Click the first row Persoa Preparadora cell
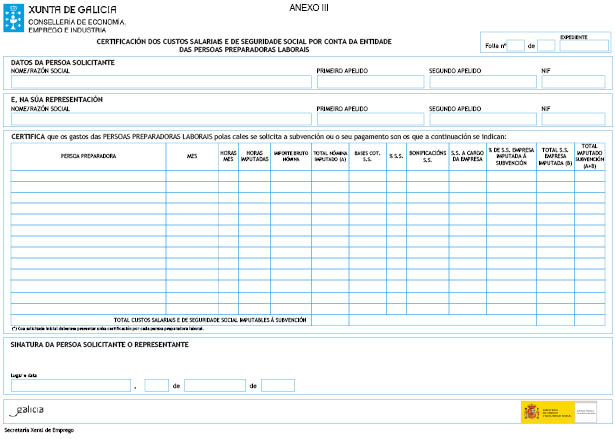Image resolution: width=615 pixels, height=439 pixels. [x=88, y=176]
